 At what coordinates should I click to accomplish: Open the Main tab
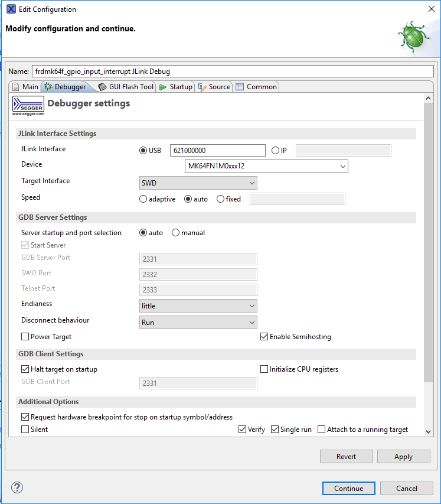(x=25, y=87)
